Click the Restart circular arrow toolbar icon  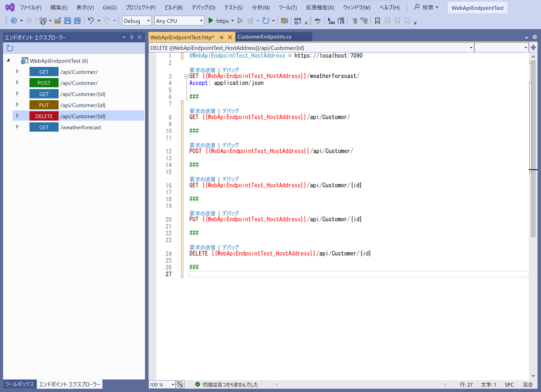click(265, 21)
